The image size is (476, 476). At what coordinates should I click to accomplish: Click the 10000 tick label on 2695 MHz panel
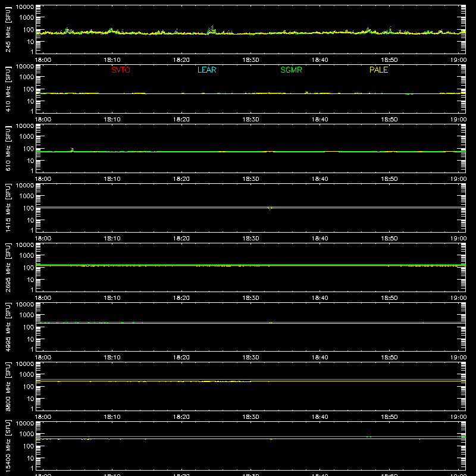click(x=25, y=245)
